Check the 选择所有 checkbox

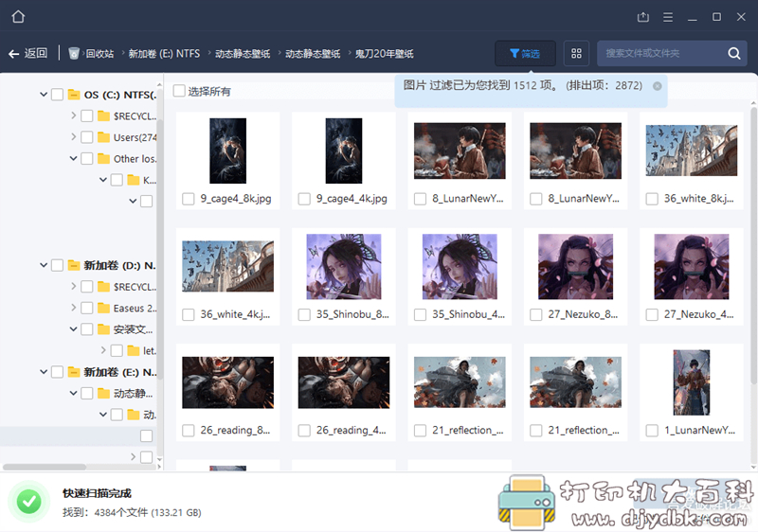coord(179,91)
